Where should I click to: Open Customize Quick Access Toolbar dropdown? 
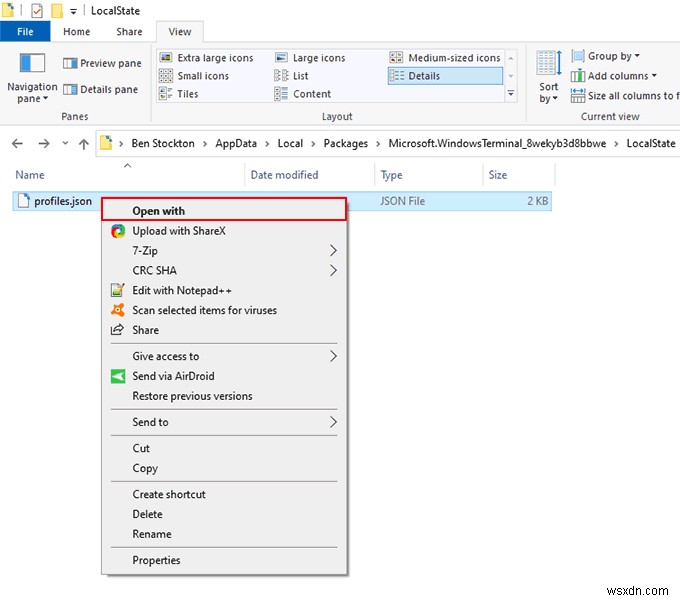pyautogui.click(x=73, y=11)
